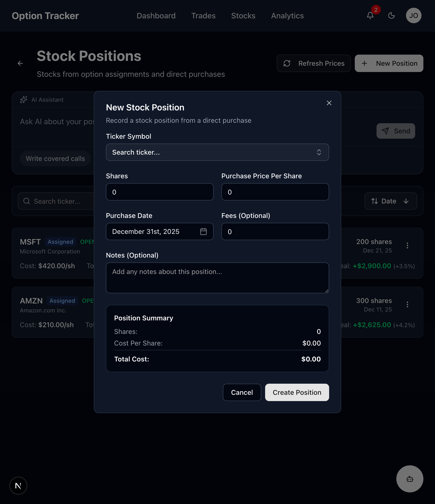Go to the Dashboard nav item

point(156,16)
